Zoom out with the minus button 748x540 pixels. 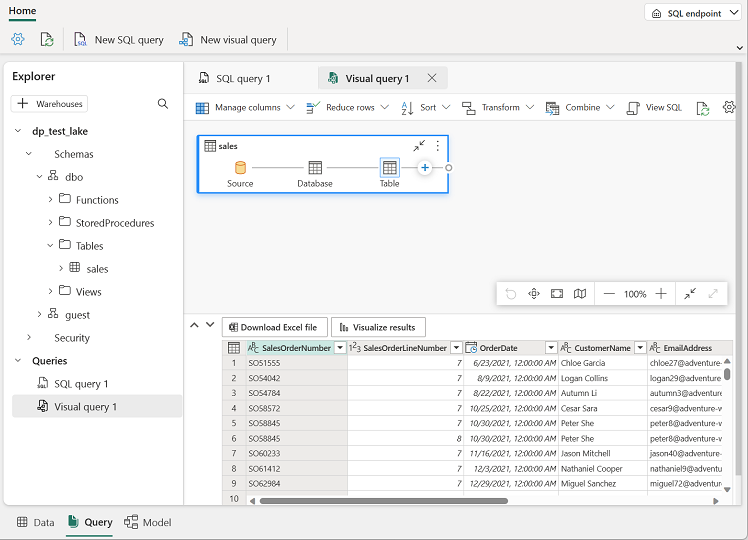click(609, 293)
